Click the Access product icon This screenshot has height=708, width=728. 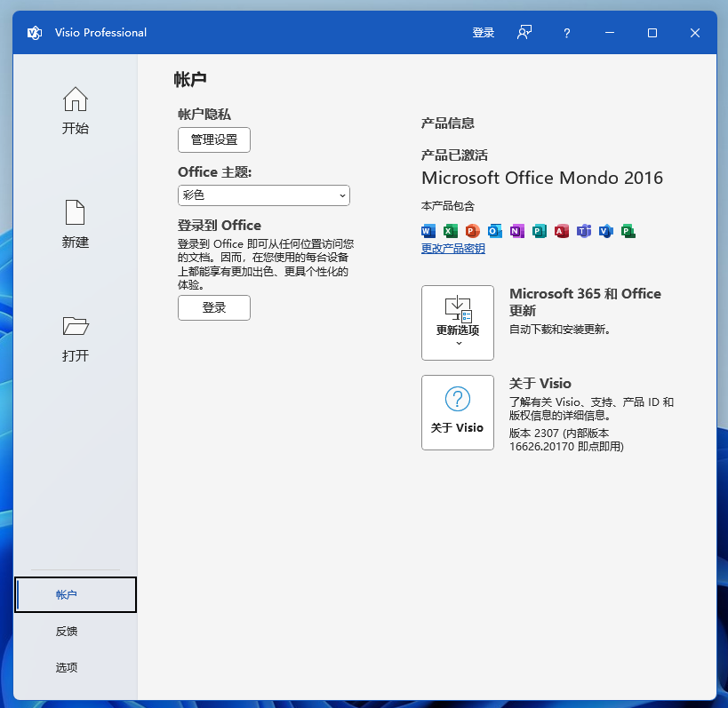[561, 231]
